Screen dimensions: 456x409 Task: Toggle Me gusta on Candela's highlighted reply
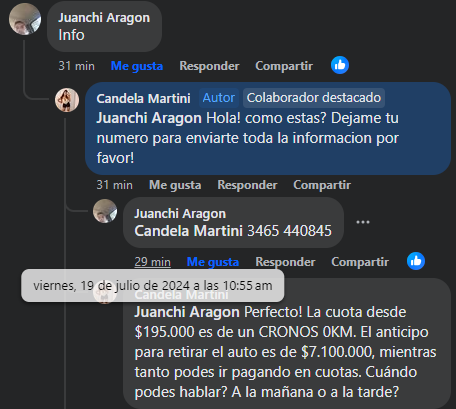click(175, 185)
